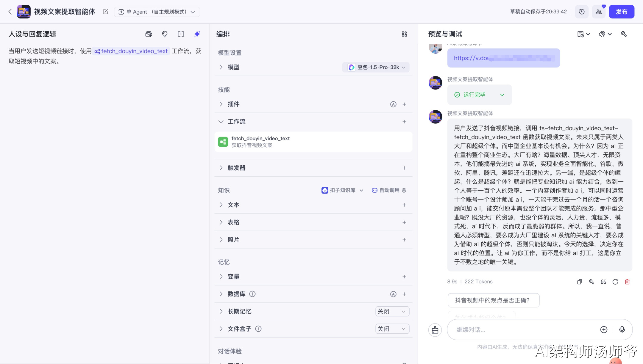Add a trigger with the 触发器 plus
Screen dimensions: 643x364
[x=404, y=168]
